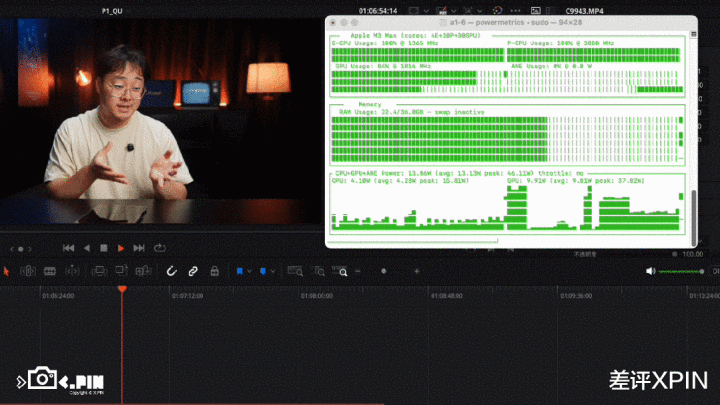Viewport: 720px width, 405px height.
Task: Select the arrow Selection mode tool
Action: click(x=6, y=271)
